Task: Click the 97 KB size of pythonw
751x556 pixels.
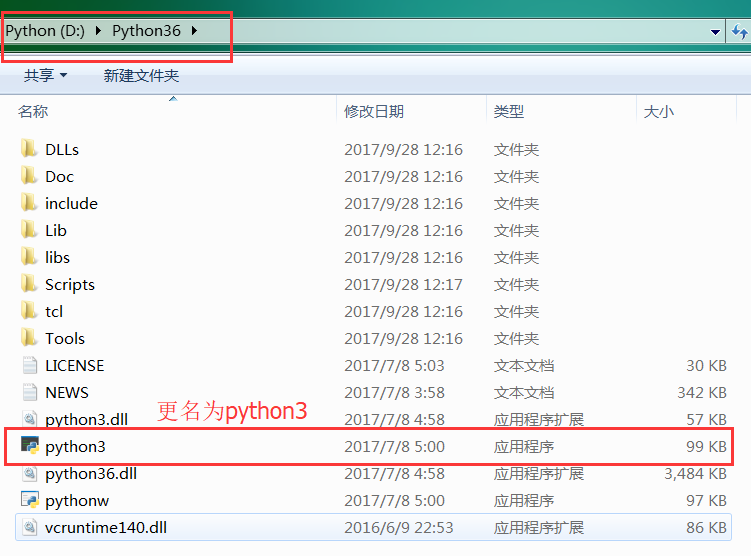Action: point(706,500)
